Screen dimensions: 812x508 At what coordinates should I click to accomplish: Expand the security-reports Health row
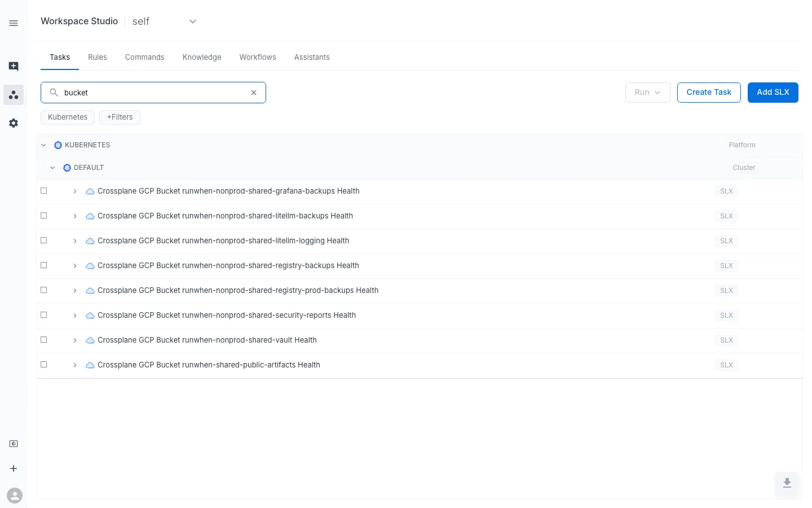tap(75, 316)
